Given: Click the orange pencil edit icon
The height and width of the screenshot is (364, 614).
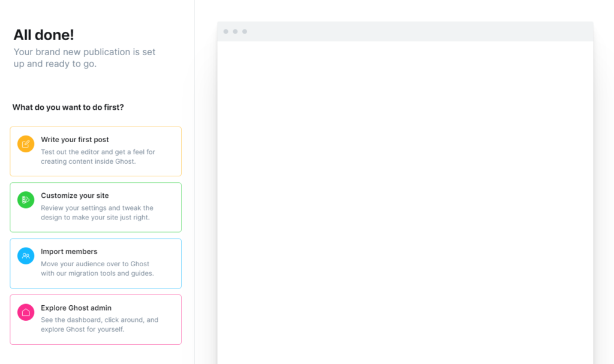Looking at the screenshot, I should [x=26, y=144].
